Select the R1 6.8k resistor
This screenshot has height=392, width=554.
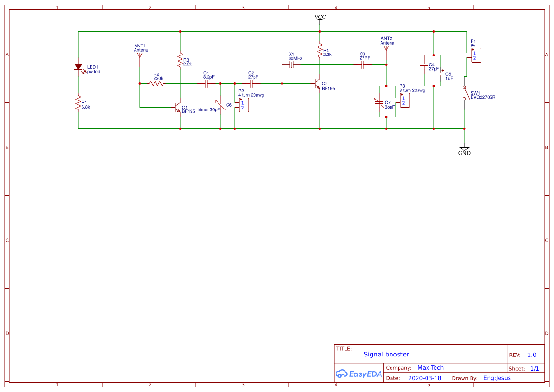pyautogui.click(x=78, y=103)
